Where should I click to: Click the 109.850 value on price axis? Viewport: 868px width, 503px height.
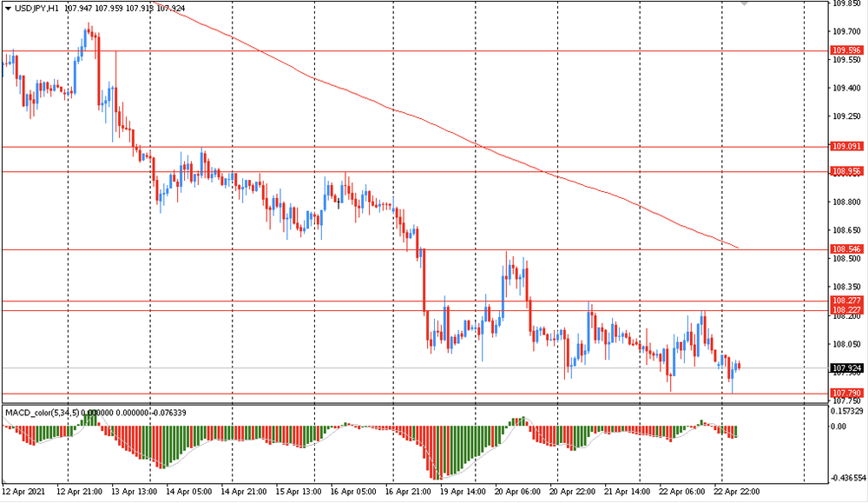tap(847, 3)
